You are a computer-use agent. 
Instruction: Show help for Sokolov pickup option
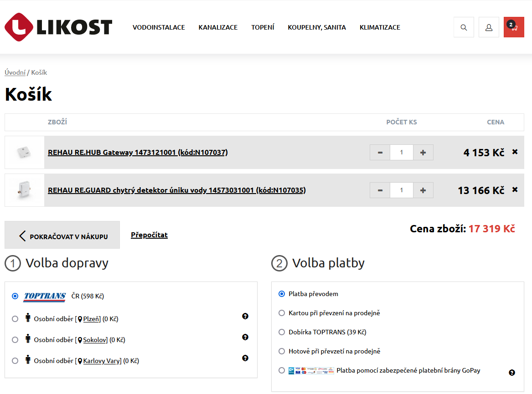pyautogui.click(x=245, y=337)
